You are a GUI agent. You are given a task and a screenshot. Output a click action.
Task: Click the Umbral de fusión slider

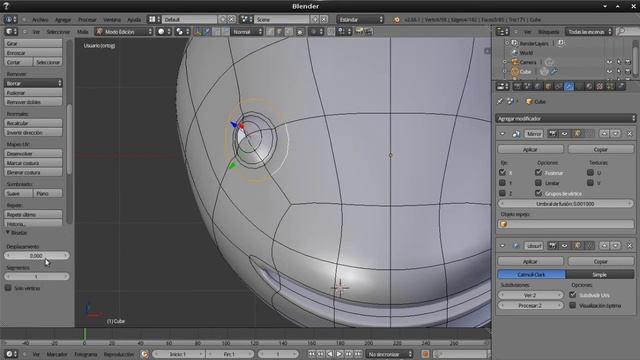click(x=565, y=203)
